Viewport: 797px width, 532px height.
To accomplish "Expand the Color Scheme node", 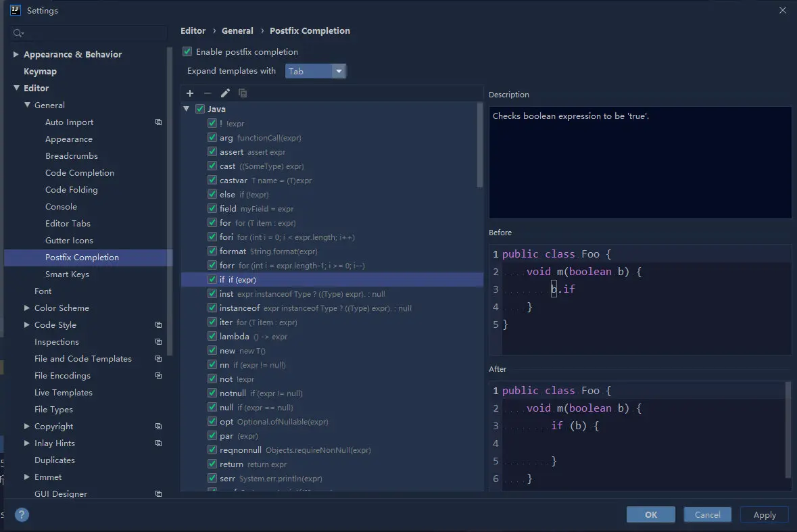I will tap(27, 308).
